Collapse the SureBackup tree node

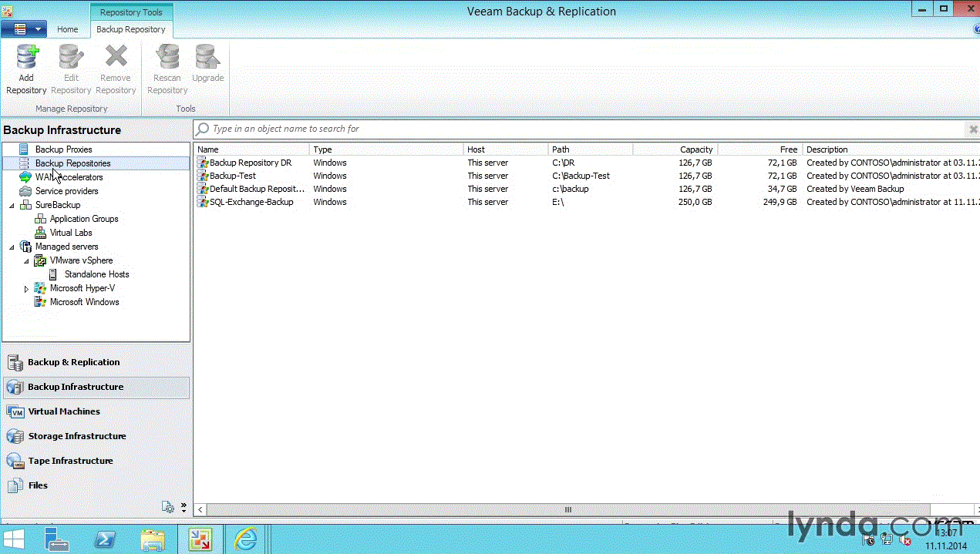coord(12,206)
